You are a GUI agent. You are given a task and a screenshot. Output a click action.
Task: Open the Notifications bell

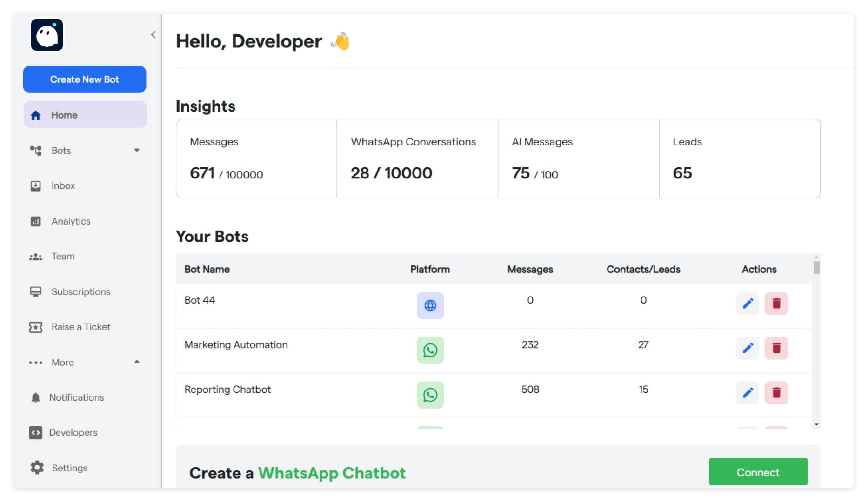(x=36, y=397)
